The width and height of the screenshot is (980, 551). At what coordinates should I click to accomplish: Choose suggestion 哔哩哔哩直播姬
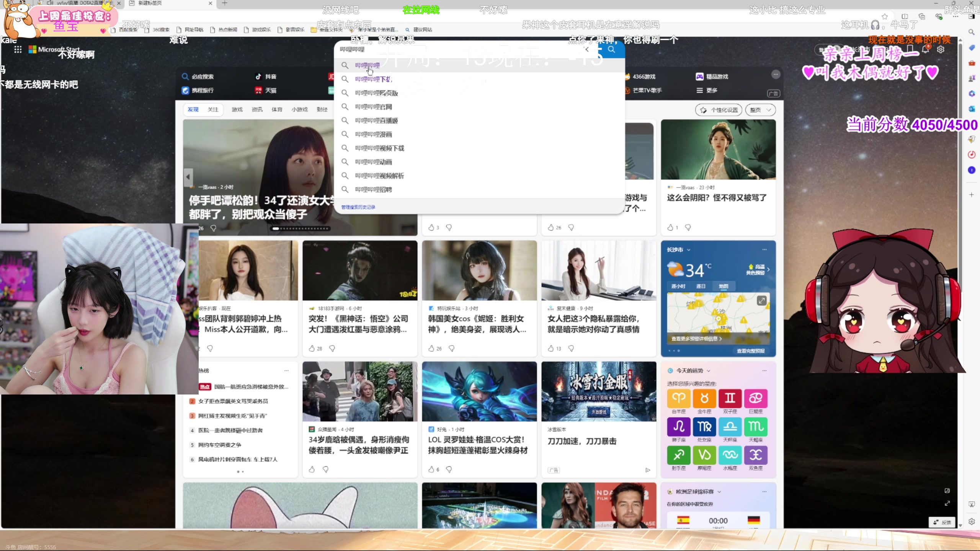tap(479, 121)
